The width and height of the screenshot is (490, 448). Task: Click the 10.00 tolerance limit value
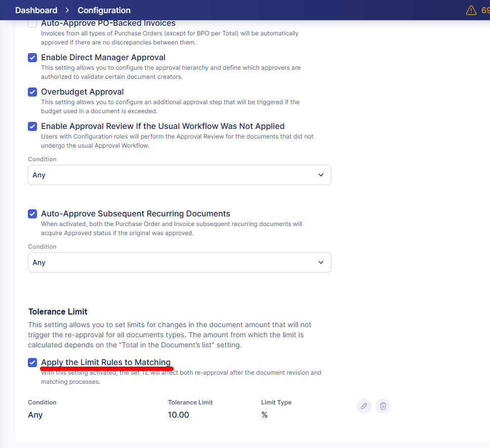coord(179,415)
